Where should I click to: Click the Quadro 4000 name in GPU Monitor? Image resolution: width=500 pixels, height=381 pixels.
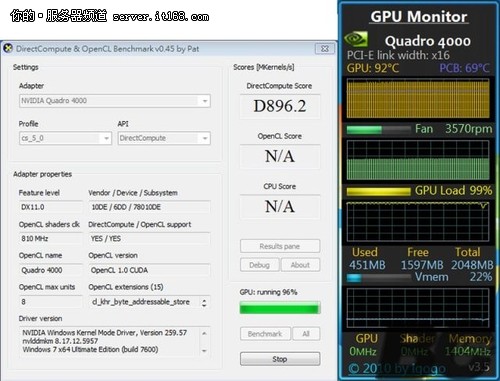(x=428, y=41)
